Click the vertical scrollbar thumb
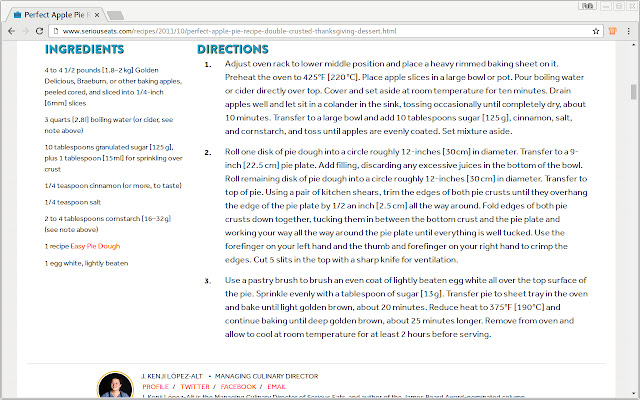This screenshot has width=640, height=400. coord(633,92)
